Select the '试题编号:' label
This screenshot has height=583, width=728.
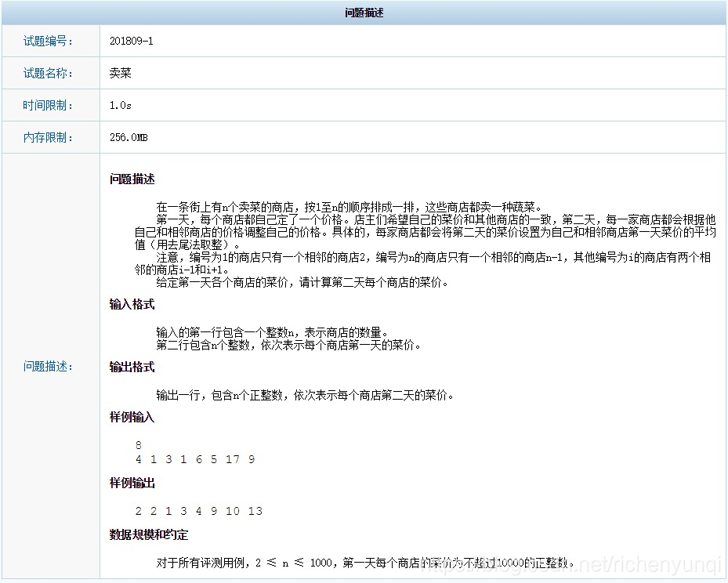pos(49,41)
